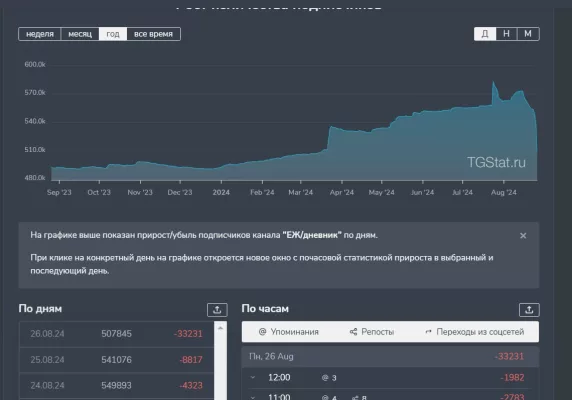The width and height of the screenshot is (572, 400).
Task: Export the По дням table
Action: pyautogui.click(x=217, y=310)
